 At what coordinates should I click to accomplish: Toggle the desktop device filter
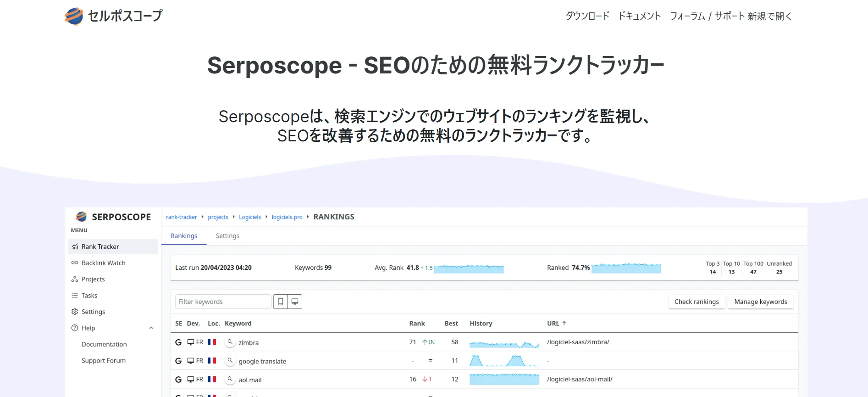pos(295,302)
